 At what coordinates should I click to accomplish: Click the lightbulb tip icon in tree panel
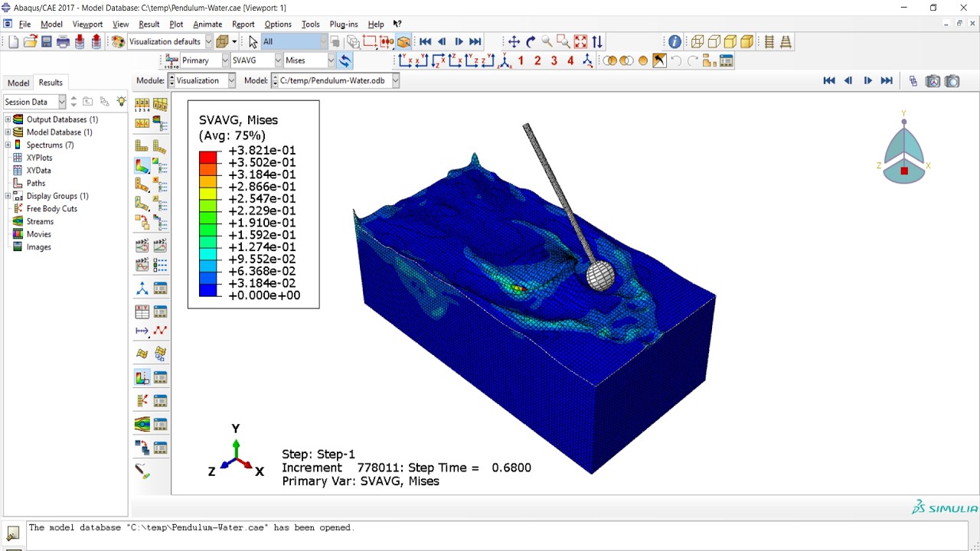point(121,102)
